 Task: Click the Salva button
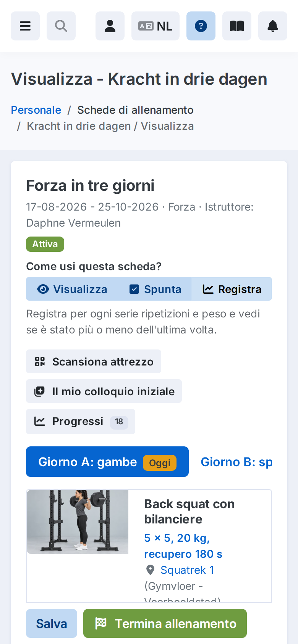point(52,623)
